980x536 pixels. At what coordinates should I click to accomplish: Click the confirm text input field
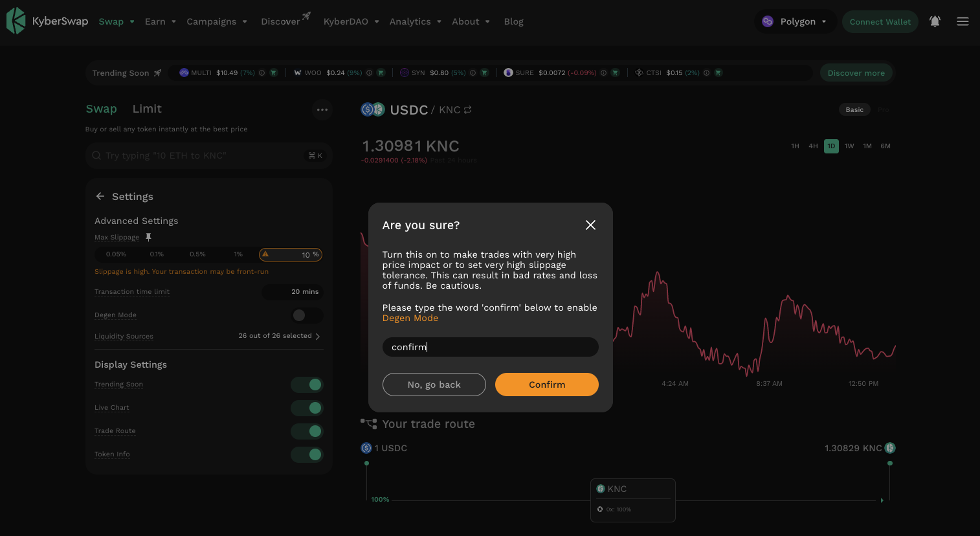click(x=490, y=347)
